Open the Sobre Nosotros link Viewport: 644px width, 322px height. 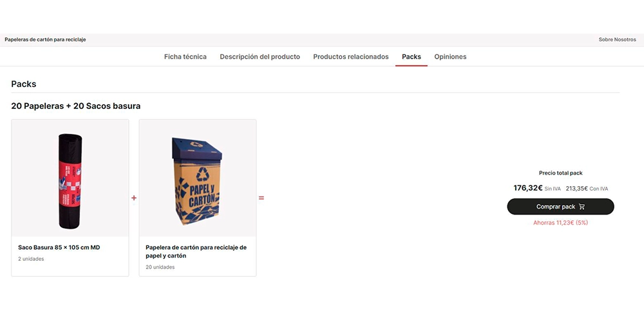pyautogui.click(x=618, y=40)
